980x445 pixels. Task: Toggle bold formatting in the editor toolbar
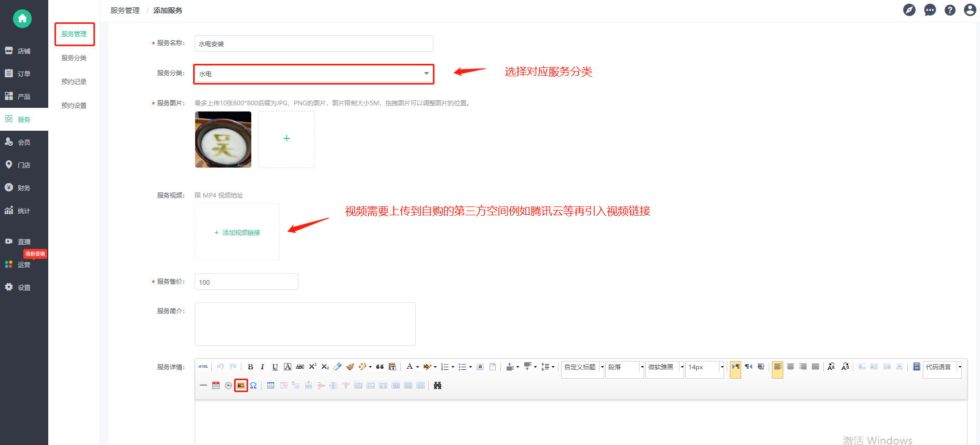250,367
